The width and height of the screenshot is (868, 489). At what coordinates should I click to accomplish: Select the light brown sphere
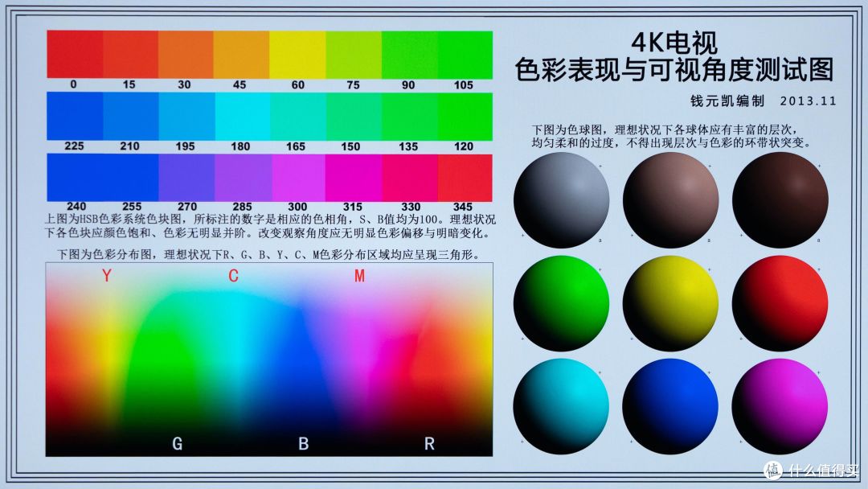click(671, 200)
